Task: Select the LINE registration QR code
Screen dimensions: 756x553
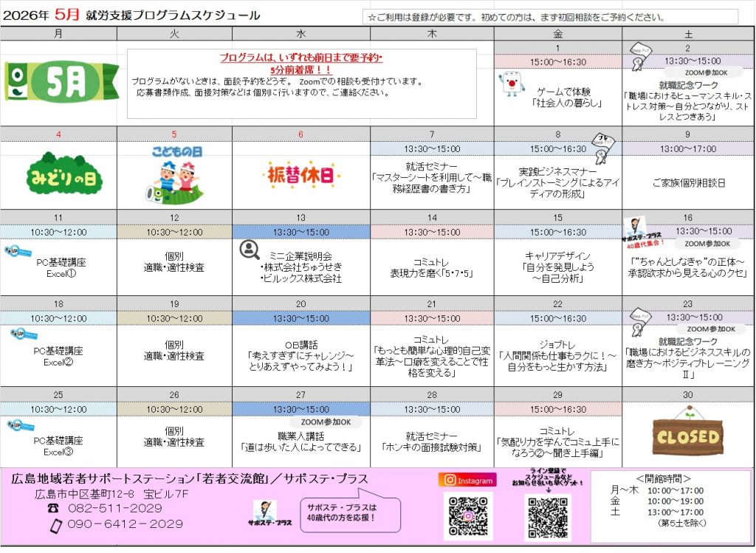Action: pyautogui.click(x=547, y=516)
